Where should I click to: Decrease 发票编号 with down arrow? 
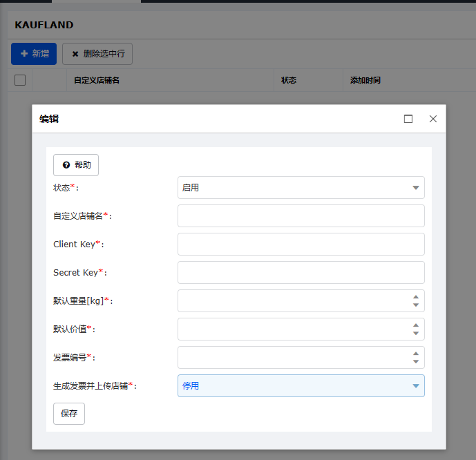pyautogui.click(x=416, y=361)
